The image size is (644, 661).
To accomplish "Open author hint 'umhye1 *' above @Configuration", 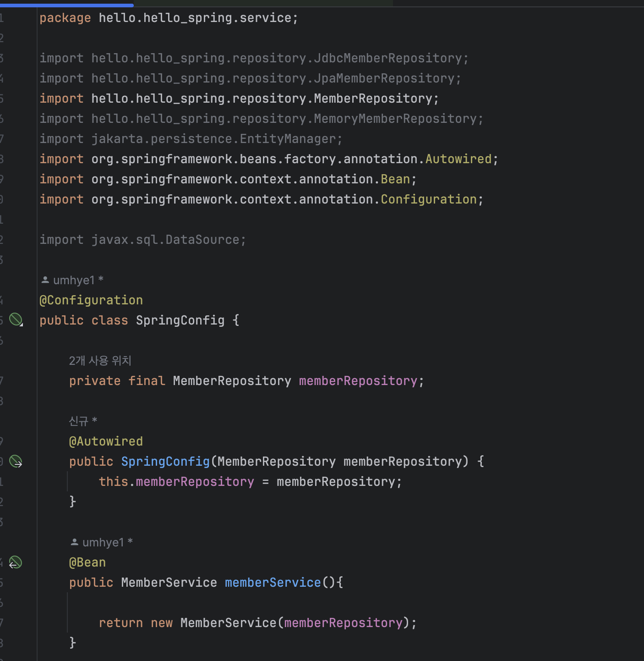I will (x=72, y=280).
